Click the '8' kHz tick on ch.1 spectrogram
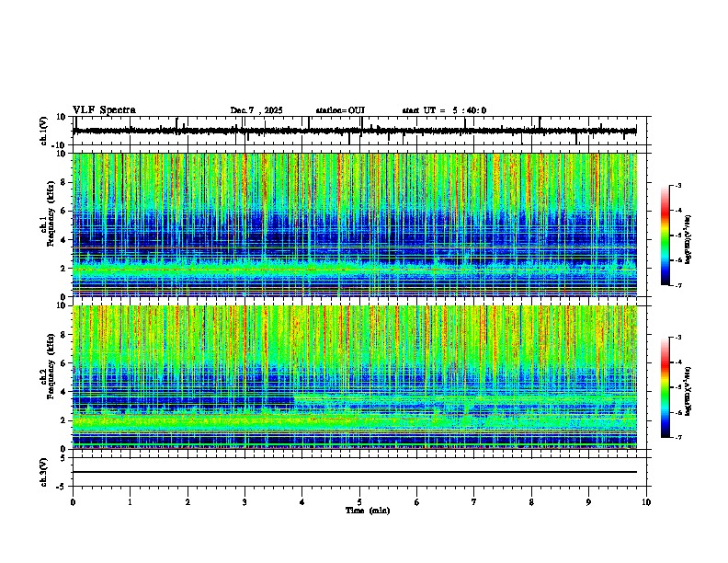This screenshot has height=563, width=728. click(64, 182)
